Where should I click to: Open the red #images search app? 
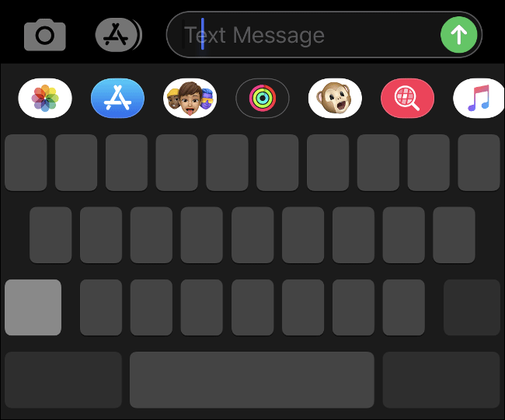(x=407, y=98)
